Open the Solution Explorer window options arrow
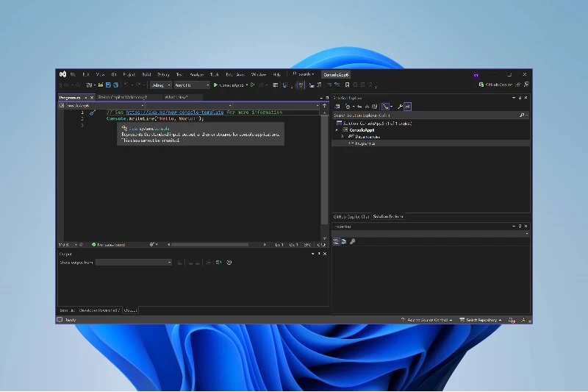Screen dimensions: 588x392 (513, 98)
